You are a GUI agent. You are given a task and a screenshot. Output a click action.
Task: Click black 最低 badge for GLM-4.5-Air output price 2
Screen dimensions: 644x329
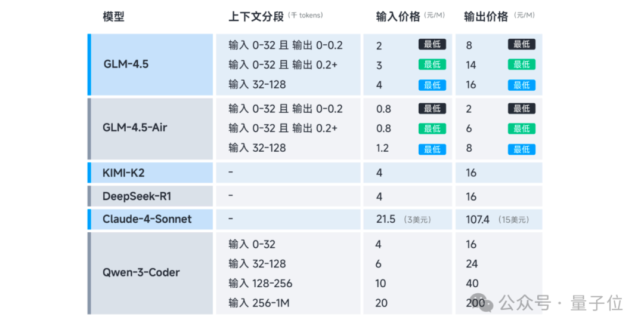[x=522, y=109]
